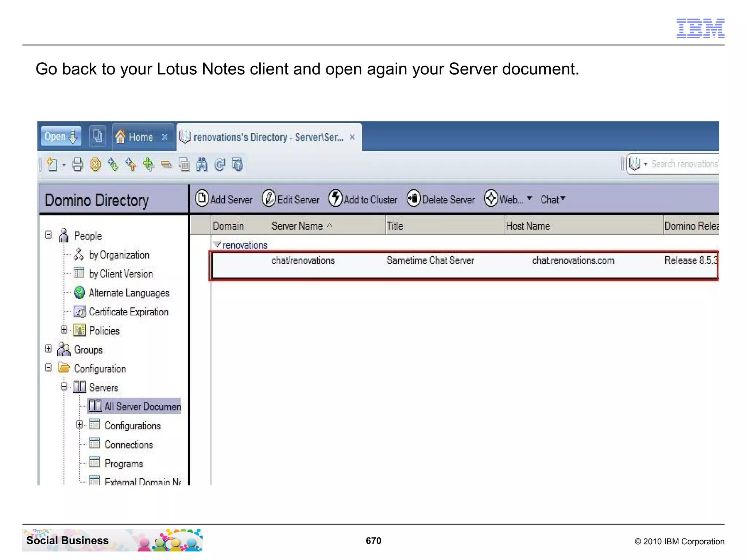747x560 pixels.
Task: Click the new document toolbar icon
Action: tap(52, 165)
